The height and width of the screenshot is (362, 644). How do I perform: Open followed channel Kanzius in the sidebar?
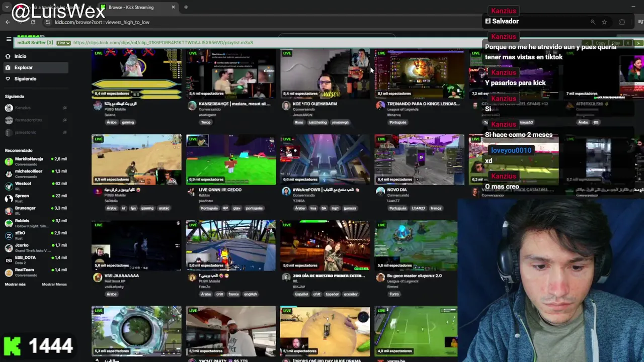pyautogui.click(x=35, y=108)
